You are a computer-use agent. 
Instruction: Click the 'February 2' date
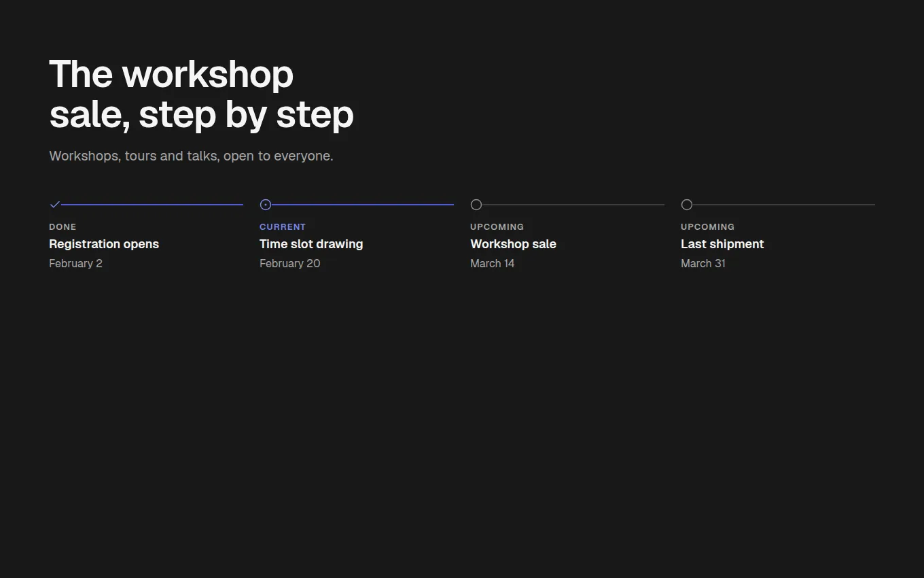[75, 263]
